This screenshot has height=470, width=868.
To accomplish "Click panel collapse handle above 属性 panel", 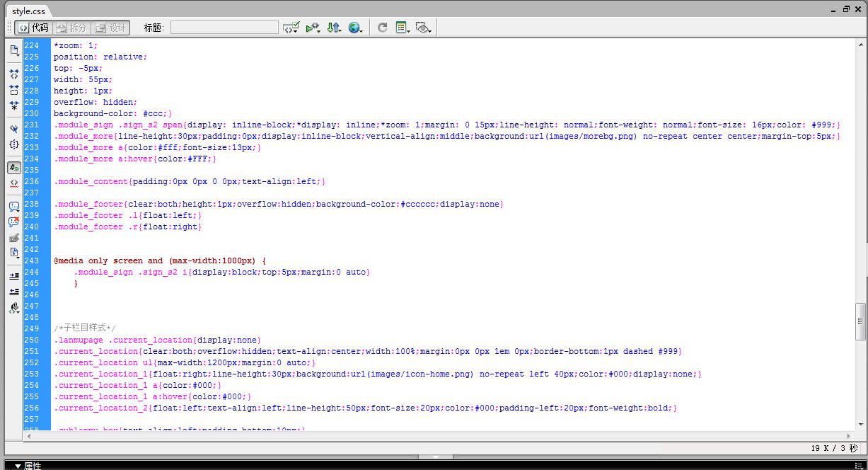I will (x=434, y=457).
